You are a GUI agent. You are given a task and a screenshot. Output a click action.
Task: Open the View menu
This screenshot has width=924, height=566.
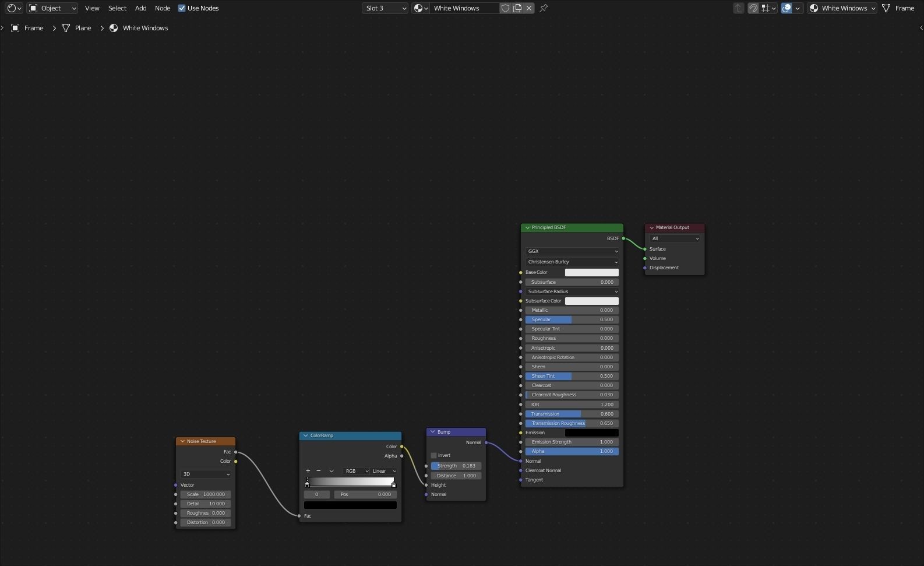pos(92,8)
